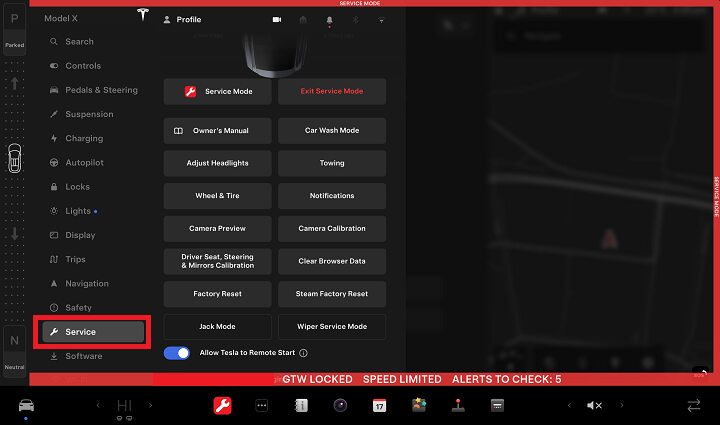Click the dashcam recorder icon in header
The image size is (720, 425).
click(x=277, y=20)
